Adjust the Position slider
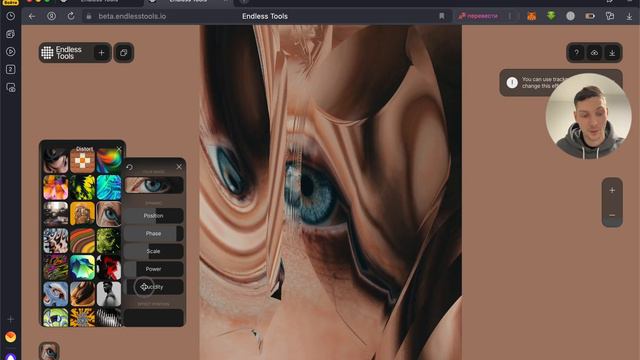Viewport: 640px width, 360px height. (153, 216)
